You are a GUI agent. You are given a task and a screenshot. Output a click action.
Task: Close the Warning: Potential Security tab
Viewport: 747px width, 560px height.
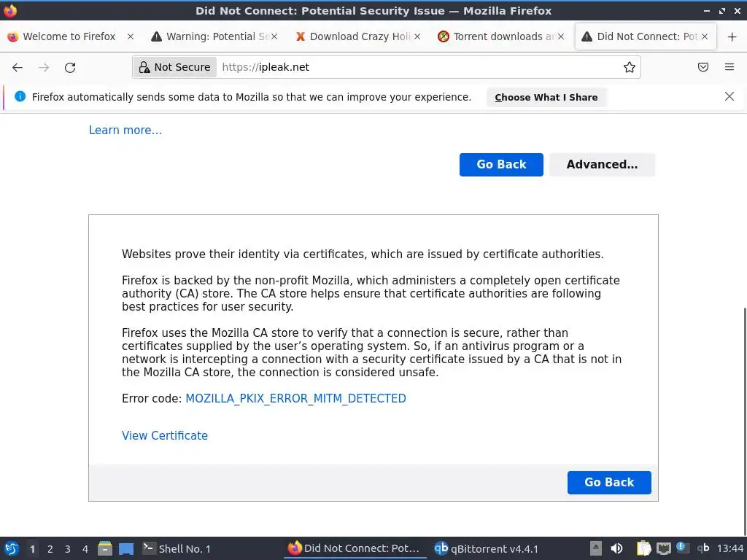tap(274, 36)
